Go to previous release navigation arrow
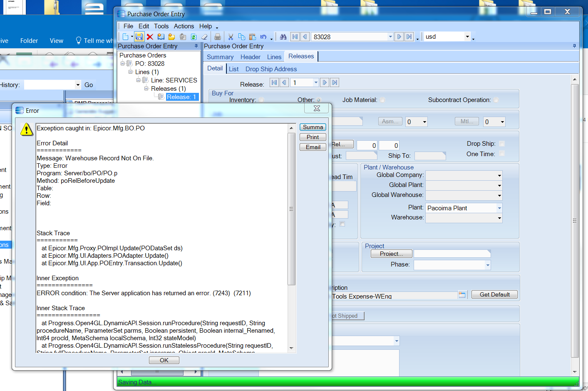 [x=284, y=82]
